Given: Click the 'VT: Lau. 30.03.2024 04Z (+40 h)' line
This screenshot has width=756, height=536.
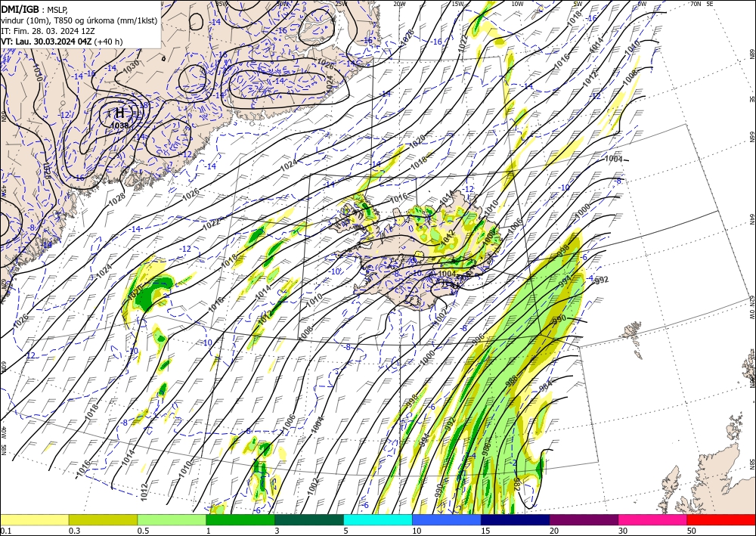Looking at the screenshot, I should click(62, 42).
